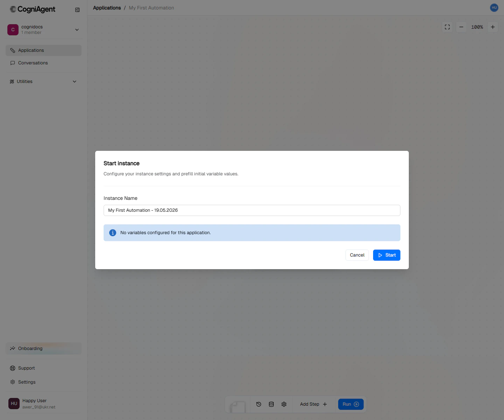This screenshot has height=420, width=504.
Task: Zoom out the canvas
Action: [461, 27]
